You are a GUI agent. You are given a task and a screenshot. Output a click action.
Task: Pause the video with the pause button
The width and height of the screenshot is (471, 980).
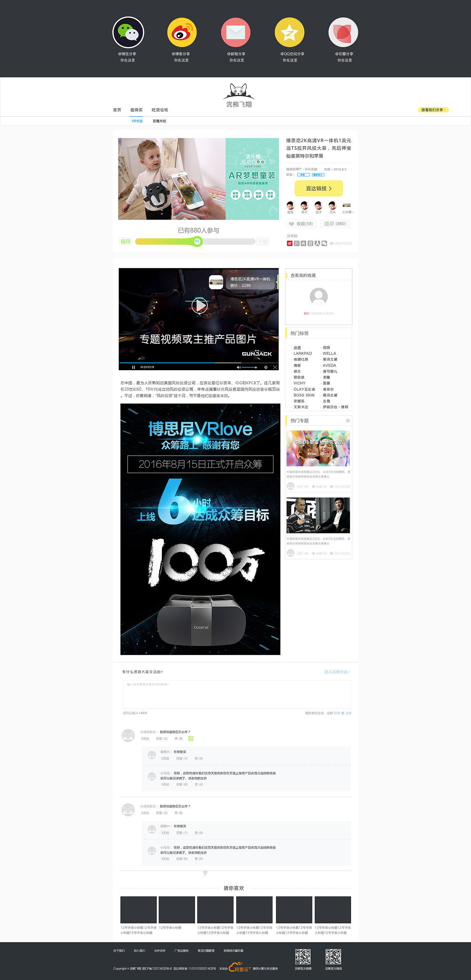[x=133, y=367]
